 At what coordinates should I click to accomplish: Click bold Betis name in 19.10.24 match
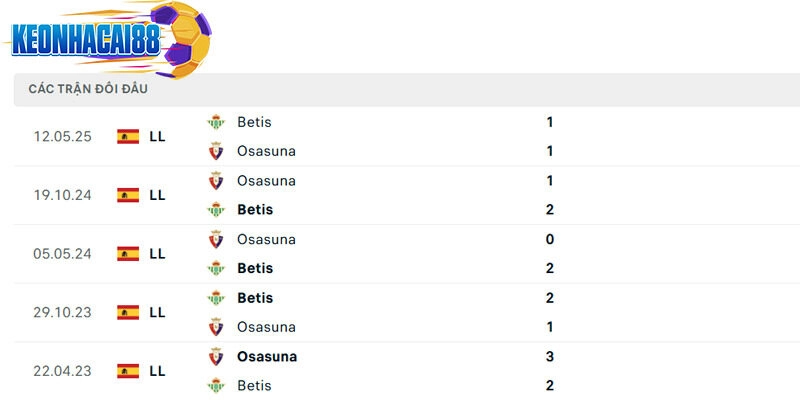tap(255, 210)
